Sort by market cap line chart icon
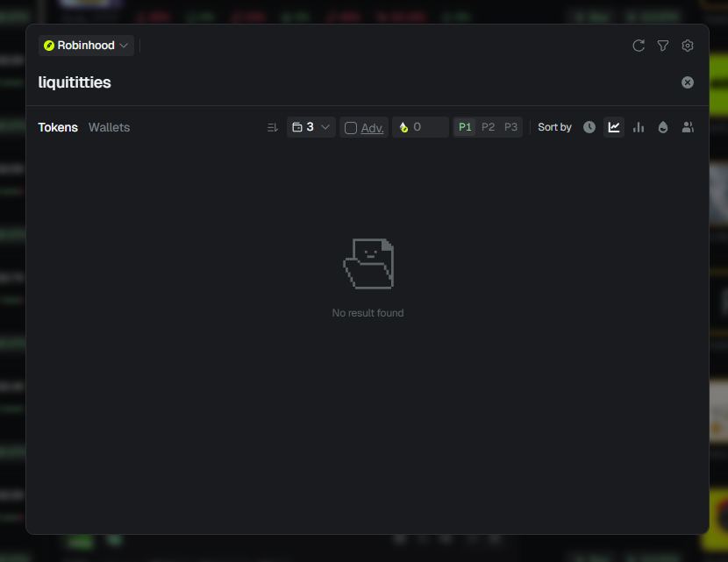 click(614, 127)
